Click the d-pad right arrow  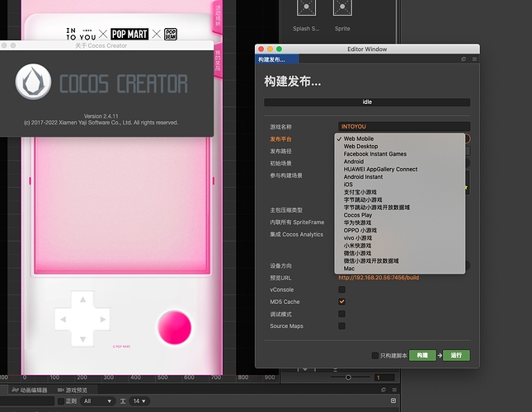(103, 319)
